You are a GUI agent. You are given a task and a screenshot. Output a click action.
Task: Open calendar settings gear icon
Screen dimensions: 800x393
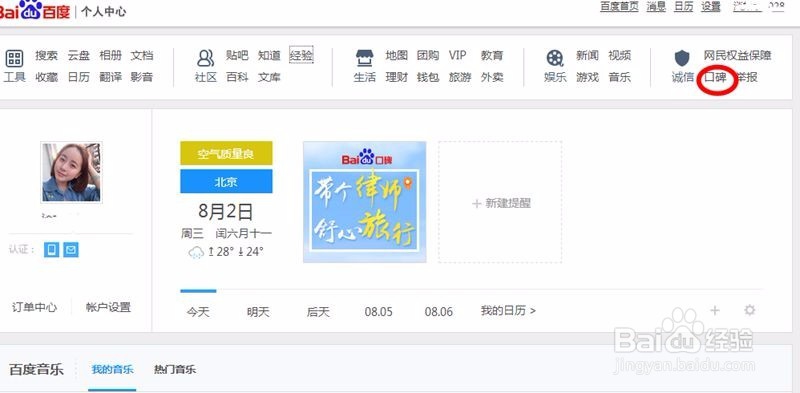coord(749,310)
